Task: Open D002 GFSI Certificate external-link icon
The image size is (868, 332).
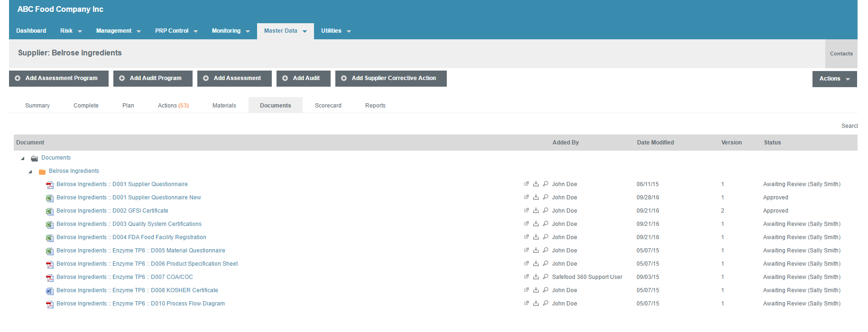Action: [x=526, y=210]
